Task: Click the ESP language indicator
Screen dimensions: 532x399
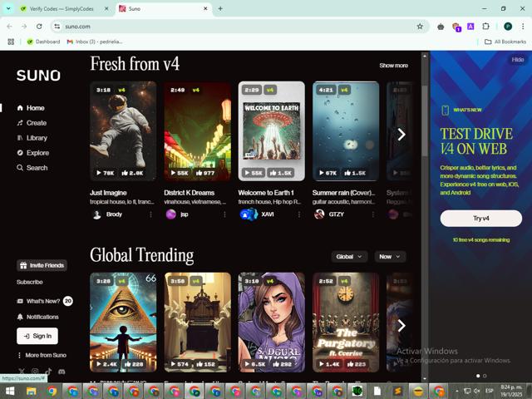Action: pyautogui.click(x=490, y=392)
